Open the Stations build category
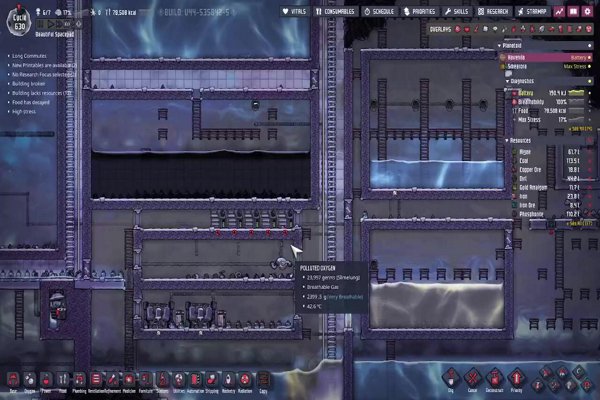Screen dimensions: 600x400 [162, 380]
